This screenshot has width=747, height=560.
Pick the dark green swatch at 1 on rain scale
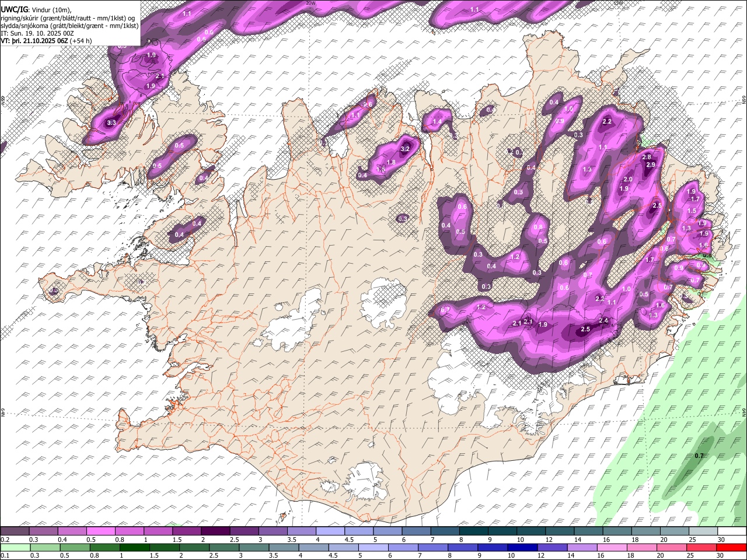click(x=134, y=547)
